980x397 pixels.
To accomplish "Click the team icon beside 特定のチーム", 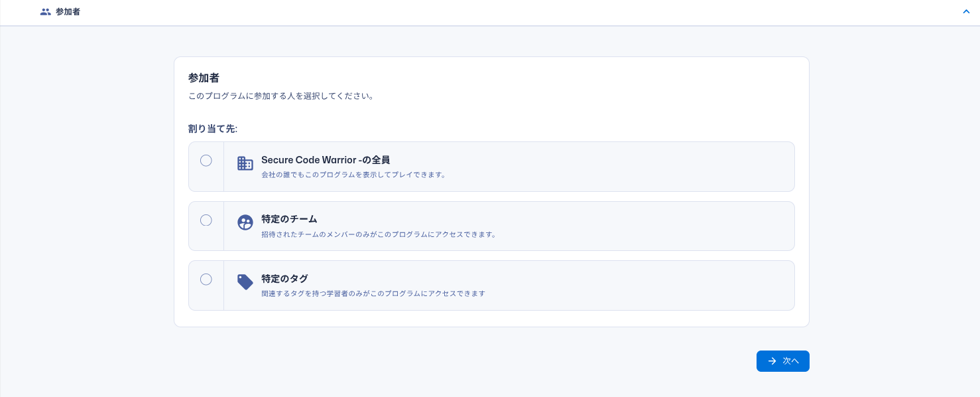I will pyautogui.click(x=245, y=223).
